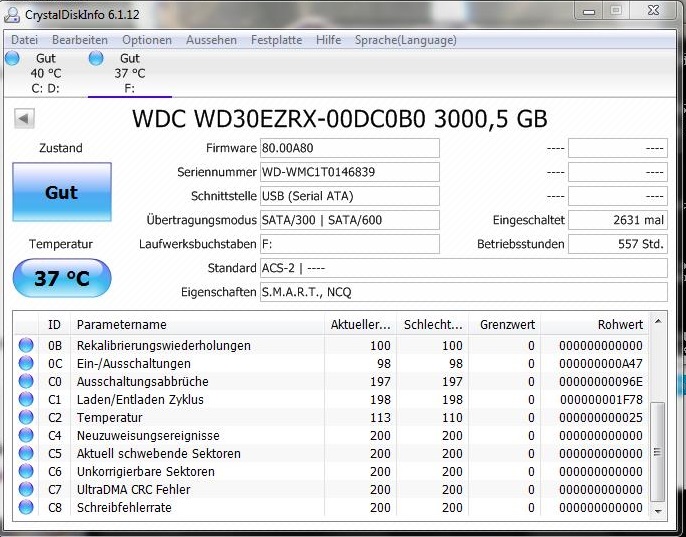Image resolution: width=686 pixels, height=537 pixels.
Task: Select UltraDMA CRC Fehler row
Action: [331, 489]
